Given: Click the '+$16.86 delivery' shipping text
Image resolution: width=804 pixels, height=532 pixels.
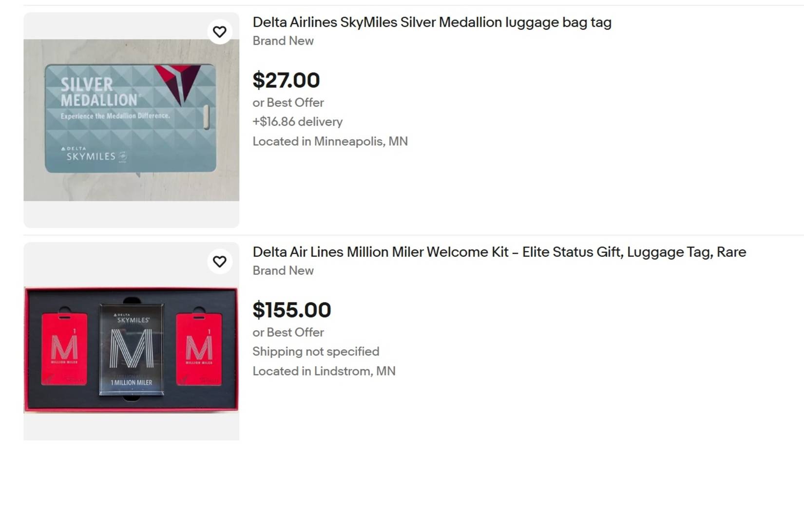Looking at the screenshot, I should 297,122.
